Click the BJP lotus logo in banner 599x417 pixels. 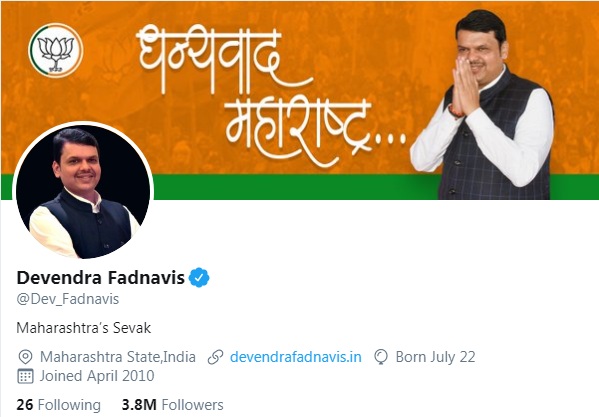click(x=56, y=50)
